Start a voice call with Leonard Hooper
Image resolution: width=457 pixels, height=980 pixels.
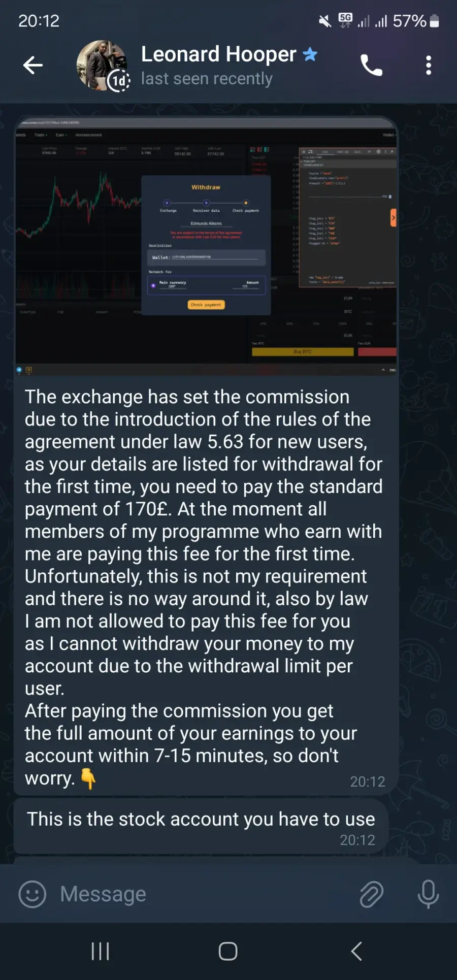(371, 65)
